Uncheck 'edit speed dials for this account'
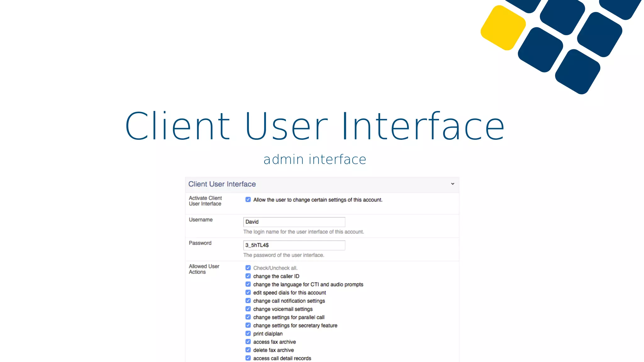Screen dimensions: 644x362 click(x=248, y=292)
